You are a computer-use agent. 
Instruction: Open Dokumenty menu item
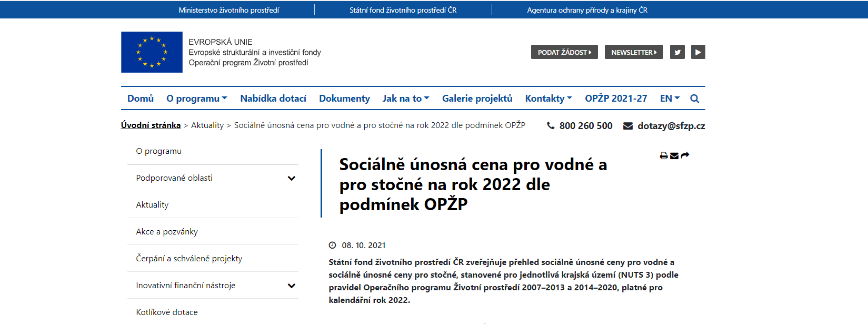click(344, 99)
